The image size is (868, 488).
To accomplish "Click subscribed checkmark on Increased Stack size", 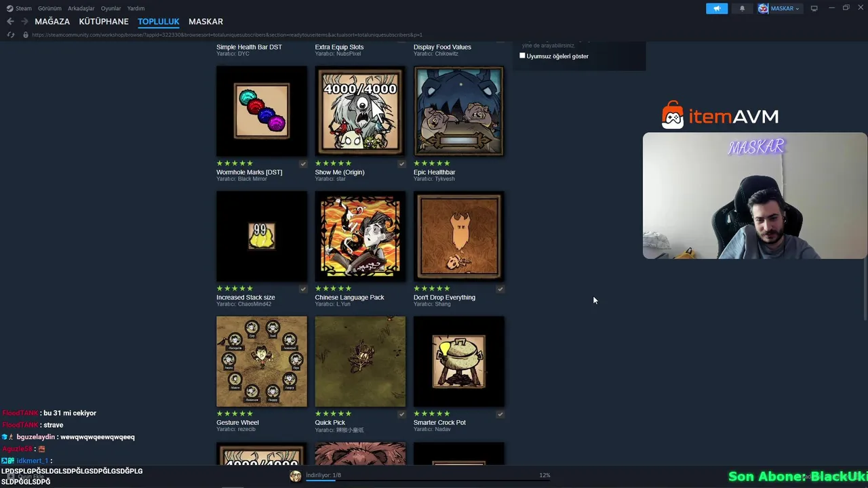I will (303, 289).
